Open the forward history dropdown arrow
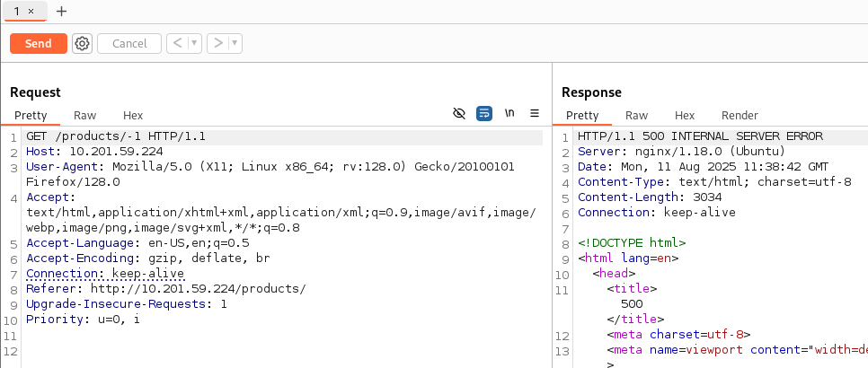This screenshot has width=868, height=368. tap(235, 43)
